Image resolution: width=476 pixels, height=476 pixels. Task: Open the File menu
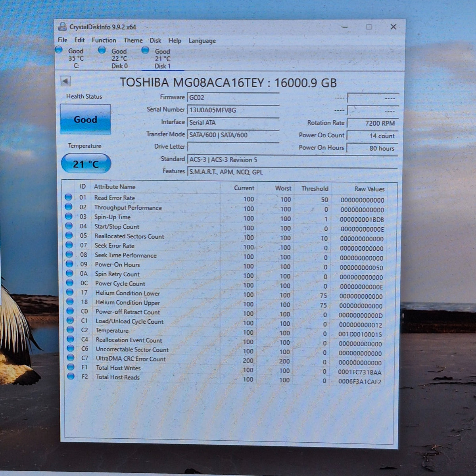pos(63,40)
